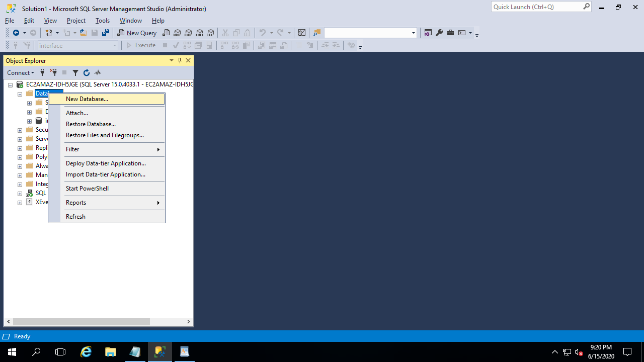644x362 pixels.
Task: Refresh Object Explorer via its toolbar icon
Action: point(87,72)
